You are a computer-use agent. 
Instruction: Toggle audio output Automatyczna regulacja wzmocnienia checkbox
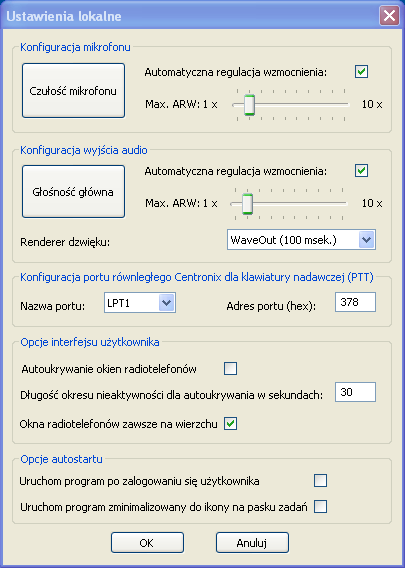[x=361, y=171]
